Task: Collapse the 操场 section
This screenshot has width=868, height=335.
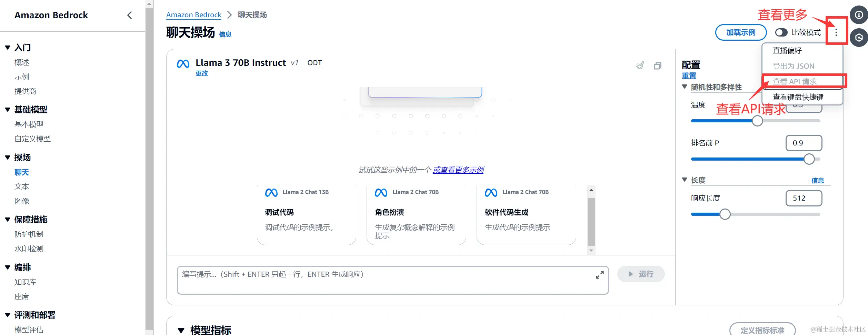Action: 8,158
